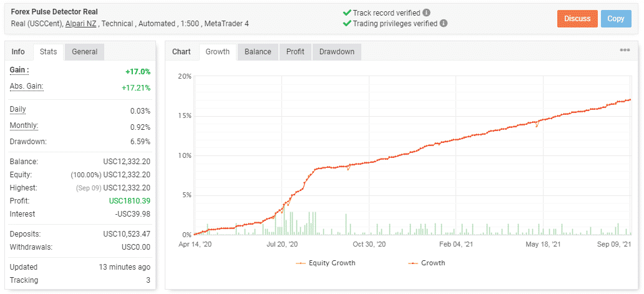Click the 6.59% drawdown value
This screenshot has height=294, width=644.
click(141, 142)
